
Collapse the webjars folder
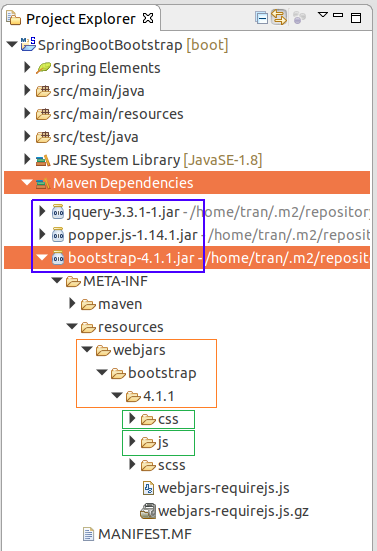(x=87, y=349)
